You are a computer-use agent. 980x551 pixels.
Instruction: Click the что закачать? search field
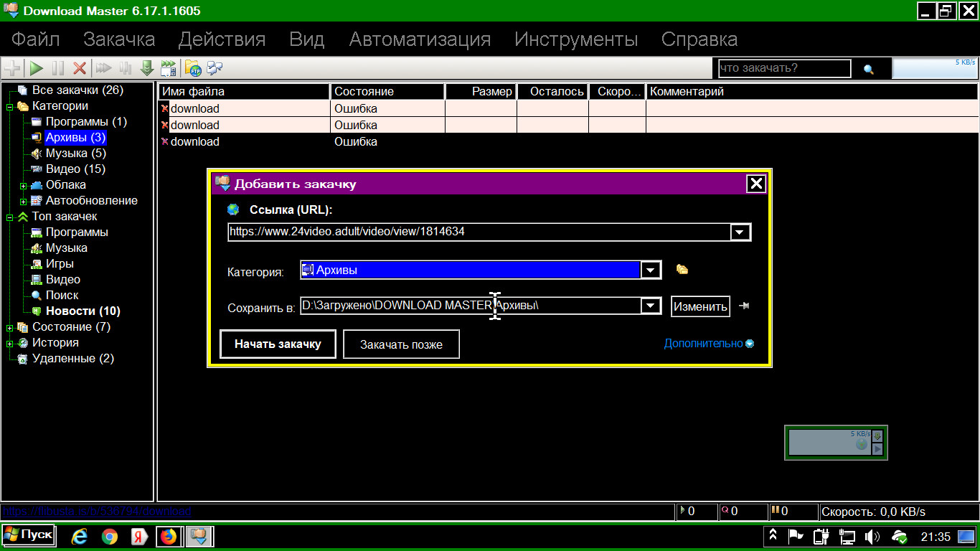tap(784, 68)
